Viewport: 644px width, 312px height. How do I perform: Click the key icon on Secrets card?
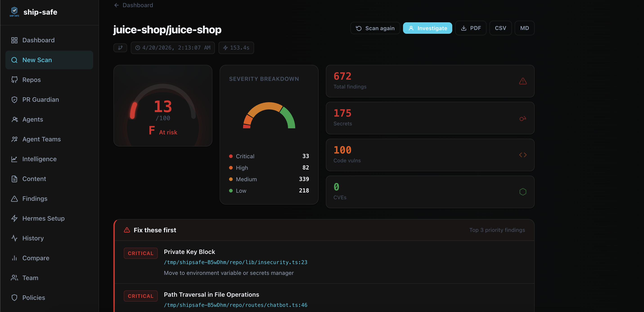[523, 118]
